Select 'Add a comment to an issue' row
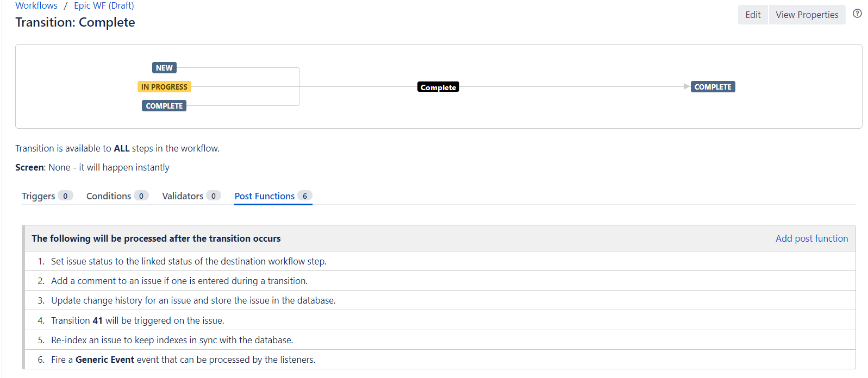868x378 pixels. point(440,281)
